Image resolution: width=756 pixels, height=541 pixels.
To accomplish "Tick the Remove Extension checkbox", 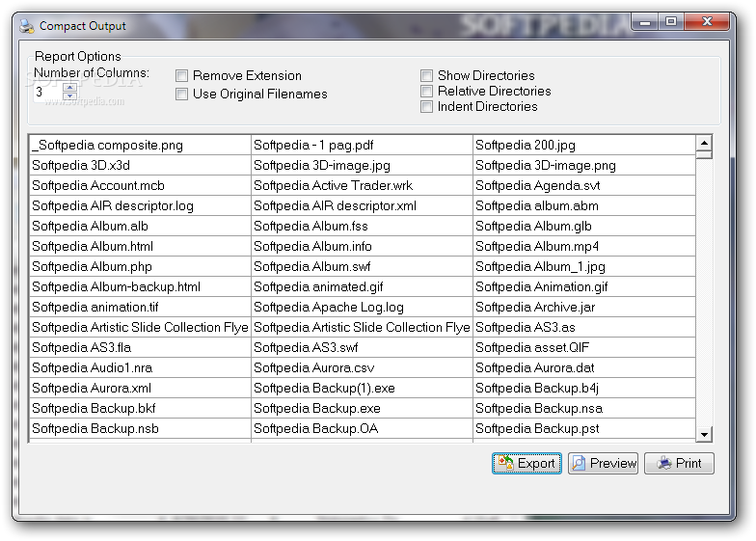I will coord(181,75).
